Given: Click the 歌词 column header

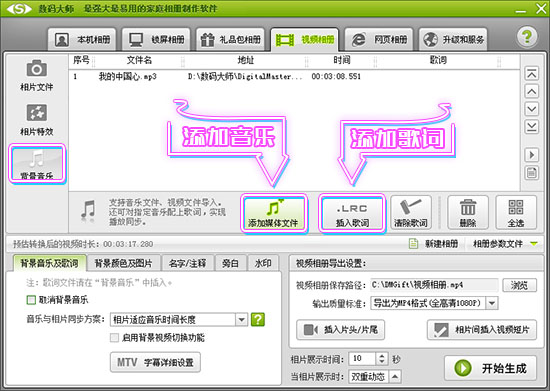Looking at the screenshot, I should click(x=438, y=60).
